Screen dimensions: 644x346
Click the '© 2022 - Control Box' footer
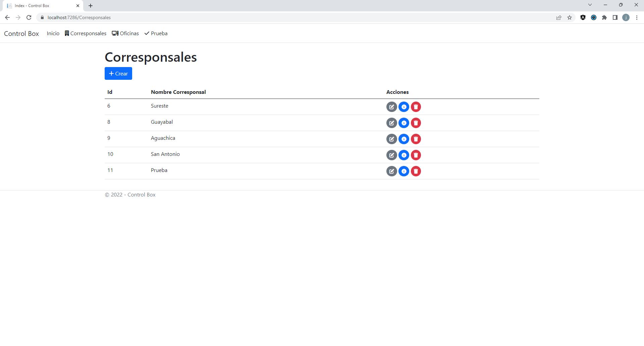pyautogui.click(x=130, y=195)
